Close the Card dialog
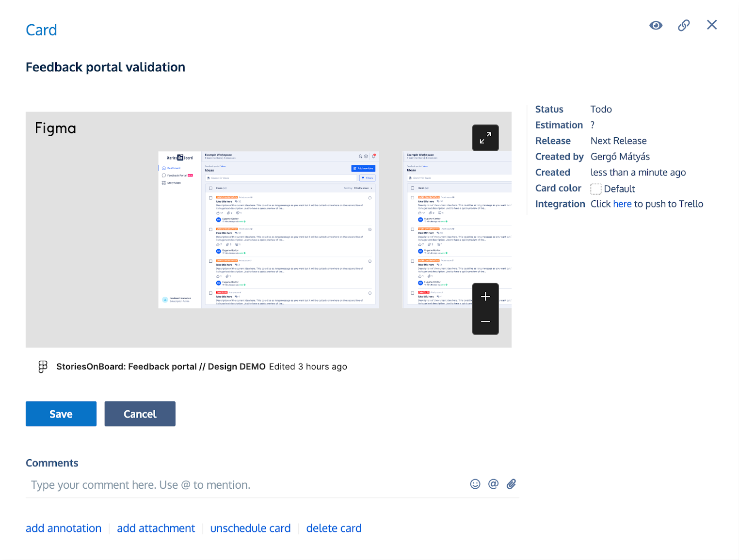This screenshot has width=739, height=560. (x=711, y=25)
